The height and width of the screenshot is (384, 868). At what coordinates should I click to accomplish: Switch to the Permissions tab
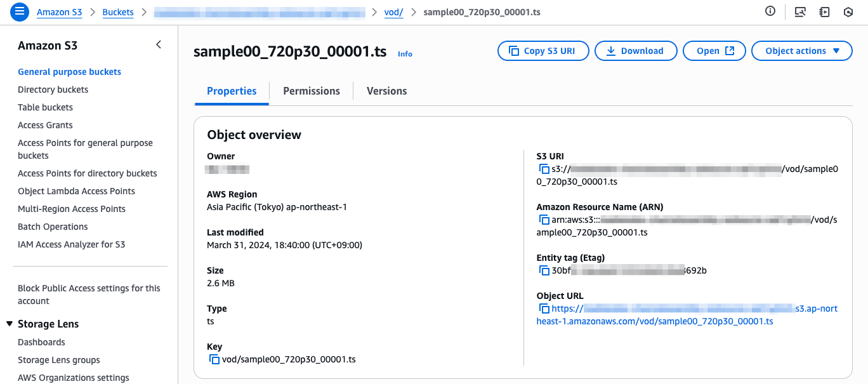(x=312, y=91)
